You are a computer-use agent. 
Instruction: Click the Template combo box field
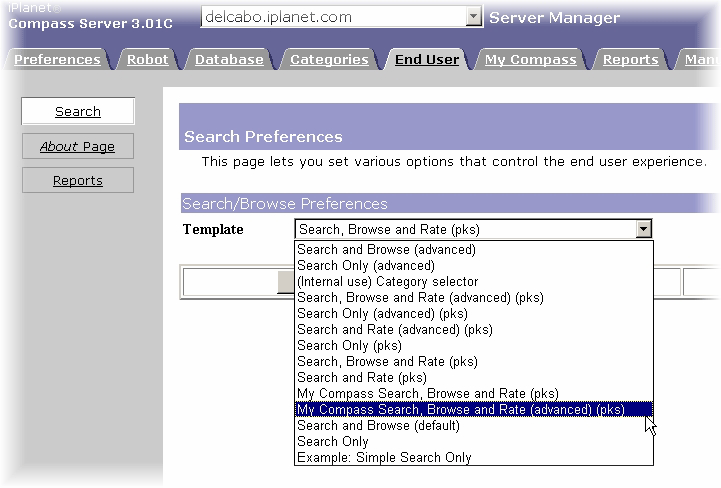(473, 229)
